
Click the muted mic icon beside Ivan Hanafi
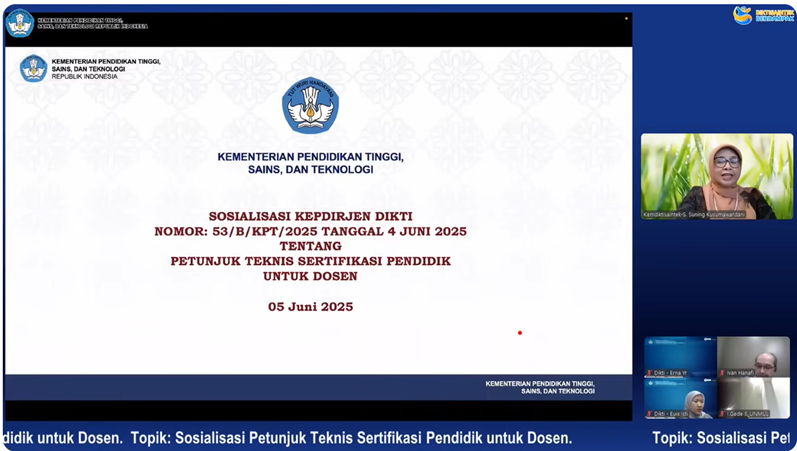[722, 373]
